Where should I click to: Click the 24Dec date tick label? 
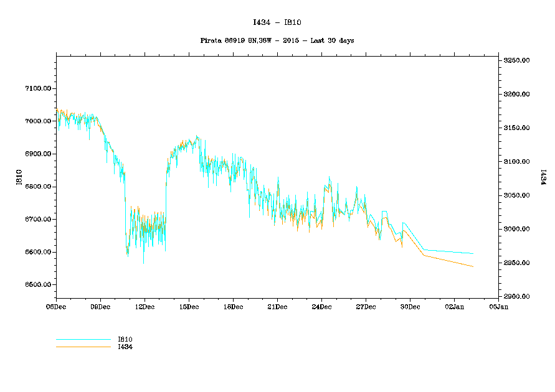click(321, 307)
